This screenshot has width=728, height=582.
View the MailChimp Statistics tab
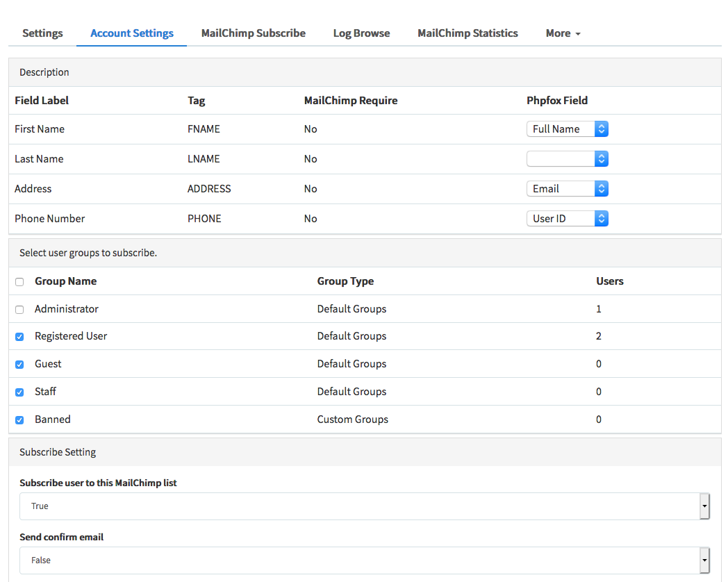[468, 33]
